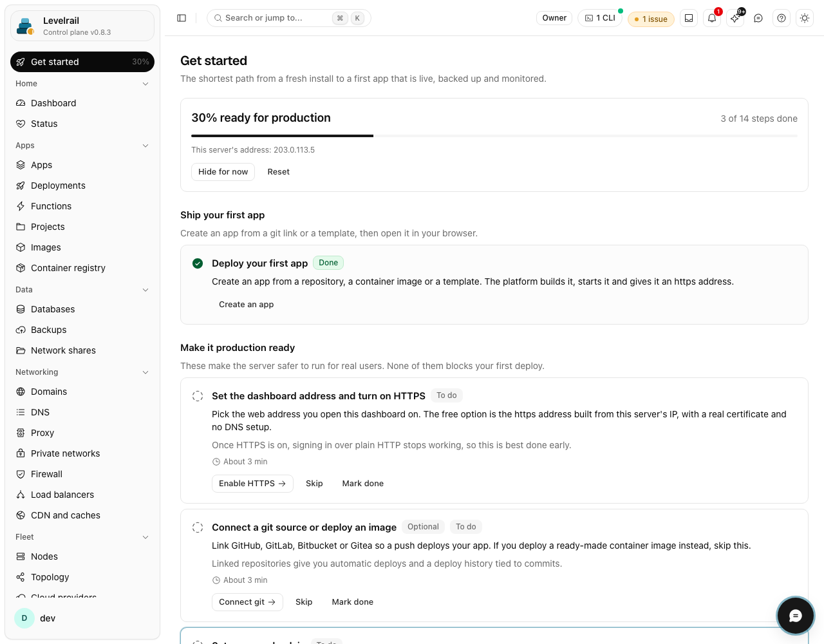Viewport: 824px width, 644px height.
Task: Click the Domains globe icon
Action: pos(21,392)
